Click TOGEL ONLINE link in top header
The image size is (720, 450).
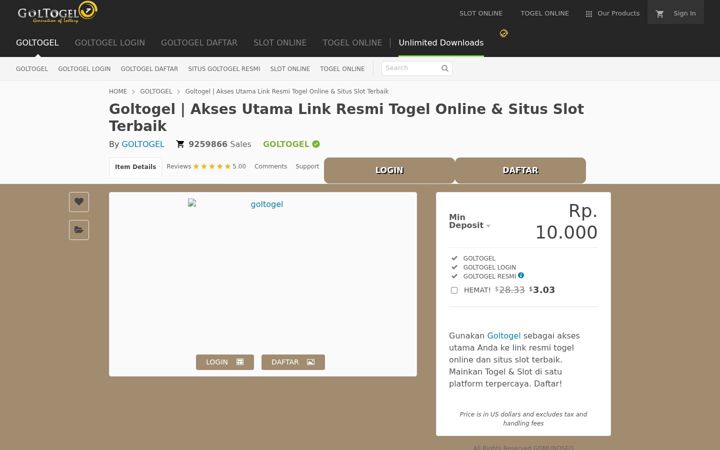(x=545, y=13)
